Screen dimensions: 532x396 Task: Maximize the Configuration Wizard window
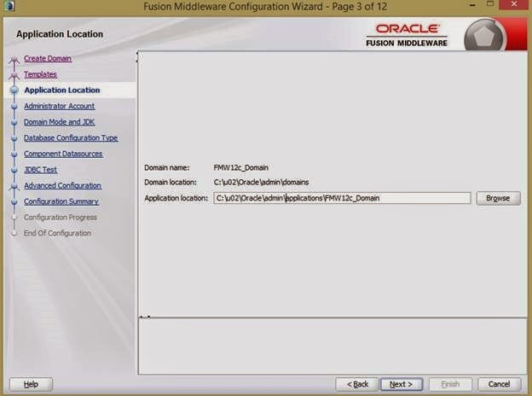point(490,4)
